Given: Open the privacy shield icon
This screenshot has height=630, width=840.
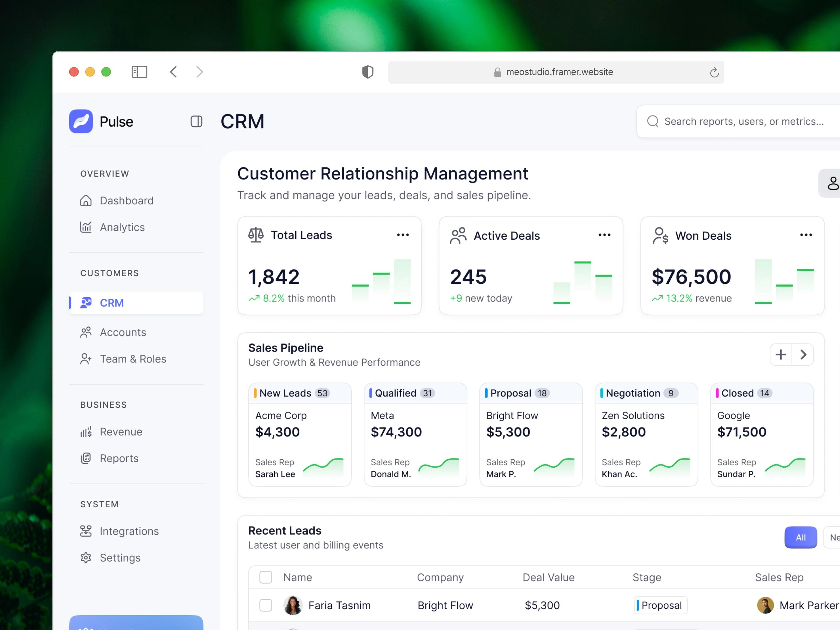Looking at the screenshot, I should click(x=367, y=72).
